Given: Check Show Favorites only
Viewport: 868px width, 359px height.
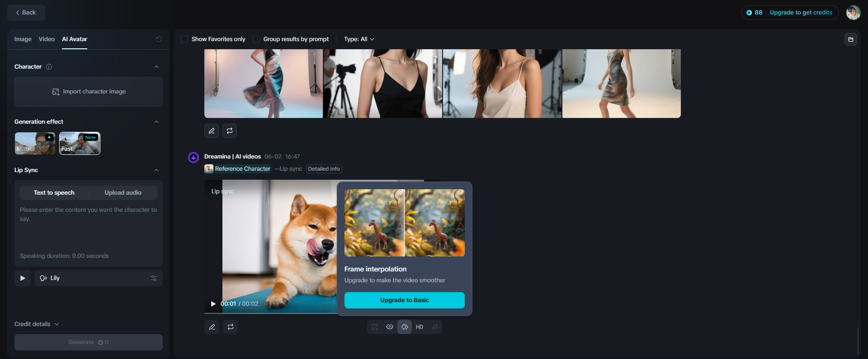Looking at the screenshot, I should [x=184, y=39].
